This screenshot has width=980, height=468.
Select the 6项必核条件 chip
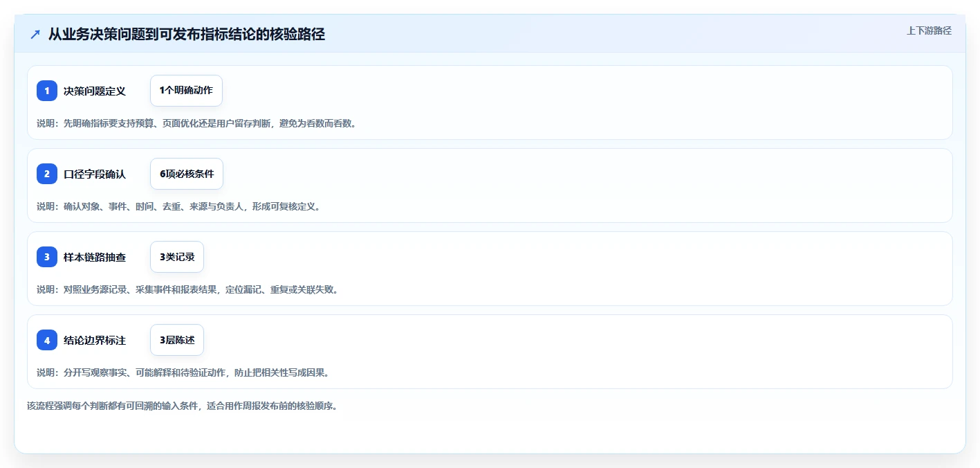click(187, 174)
